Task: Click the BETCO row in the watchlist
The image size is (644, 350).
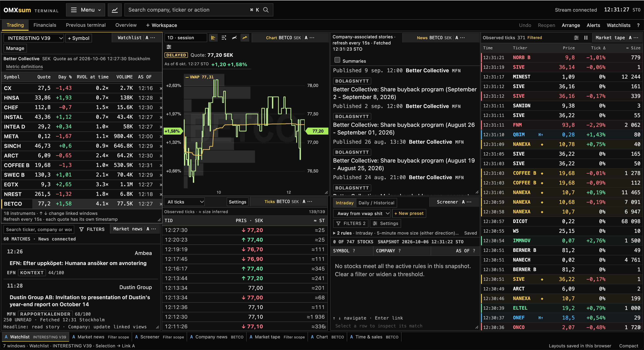Action: tap(81, 204)
